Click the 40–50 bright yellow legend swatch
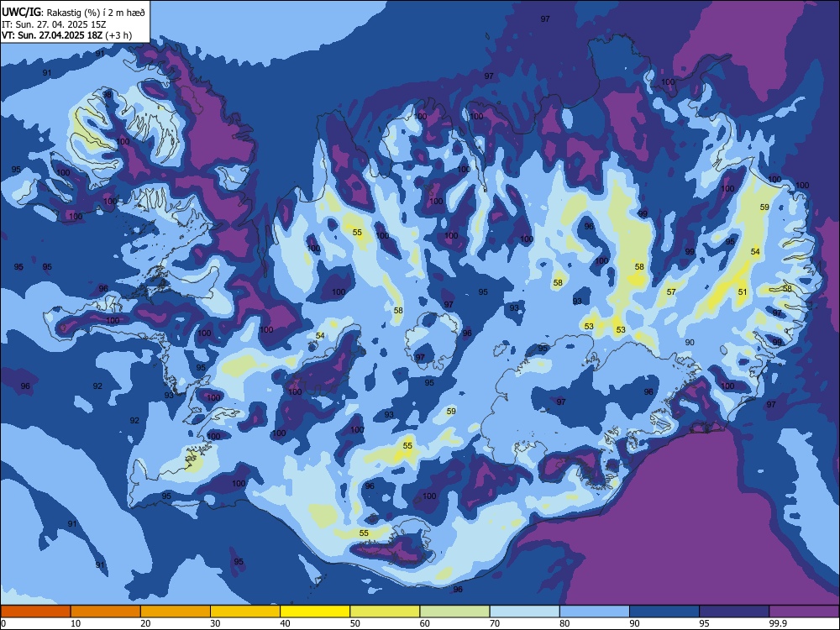Image resolution: width=840 pixels, height=630 pixels. pyautogui.click(x=315, y=612)
